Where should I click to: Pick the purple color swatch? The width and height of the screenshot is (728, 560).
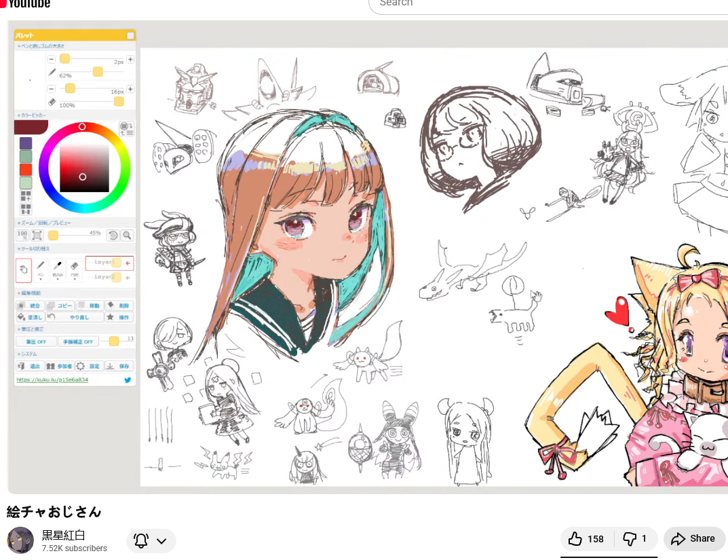26,143
